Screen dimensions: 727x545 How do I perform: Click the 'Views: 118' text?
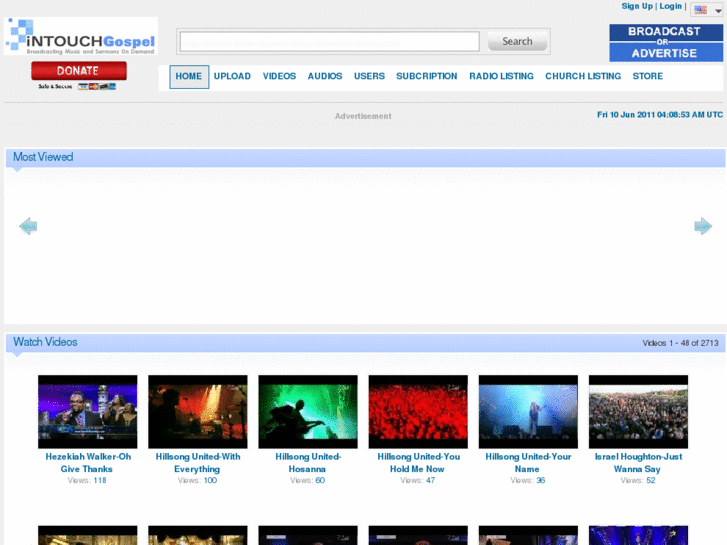pyautogui.click(x=87, y=481)
